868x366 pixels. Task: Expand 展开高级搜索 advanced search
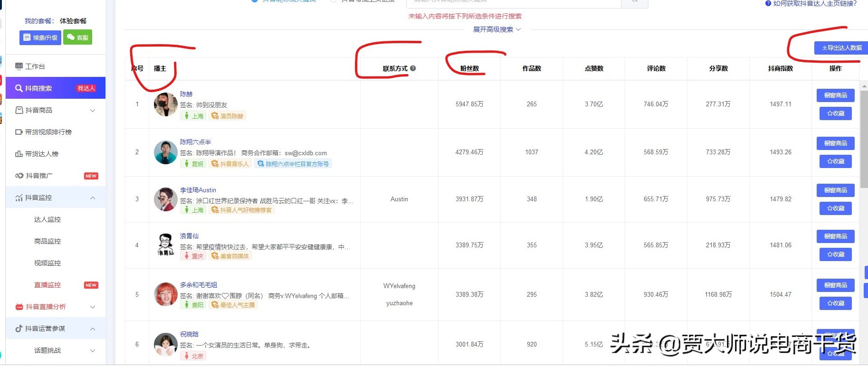tap(497, 29)
